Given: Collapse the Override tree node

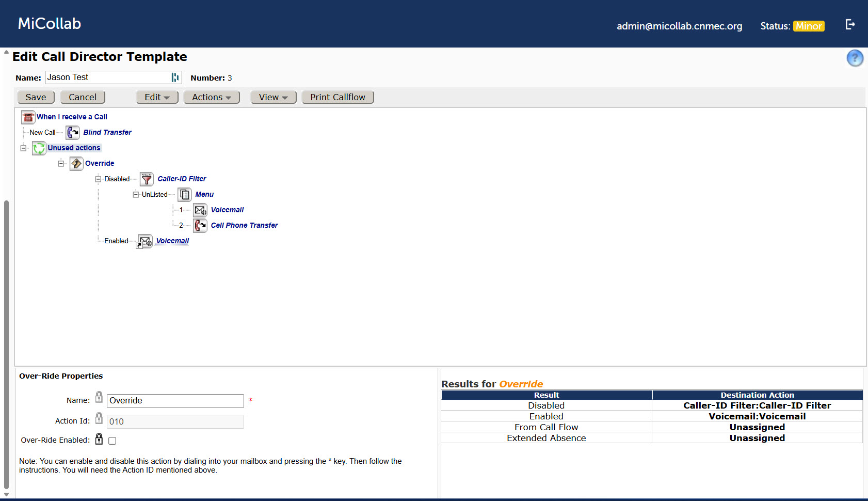Looking at the screenshot, I should click(x=60, y=163).
